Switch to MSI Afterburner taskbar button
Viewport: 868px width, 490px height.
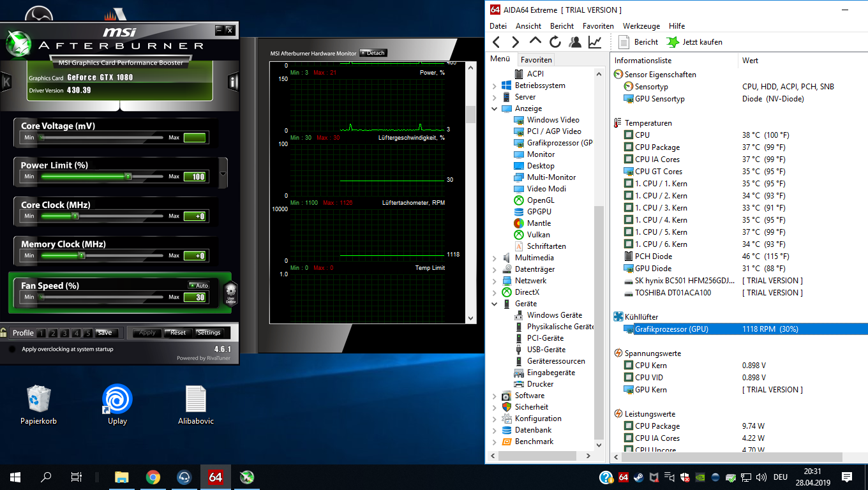click(246, 477)
